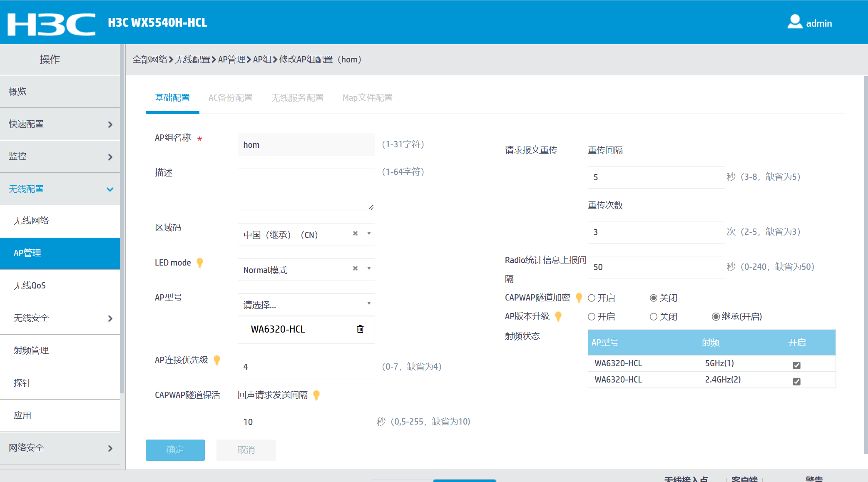
Task: Click the hint bulb next to CAPWAP隧道加密
Action: coord(579,298)
